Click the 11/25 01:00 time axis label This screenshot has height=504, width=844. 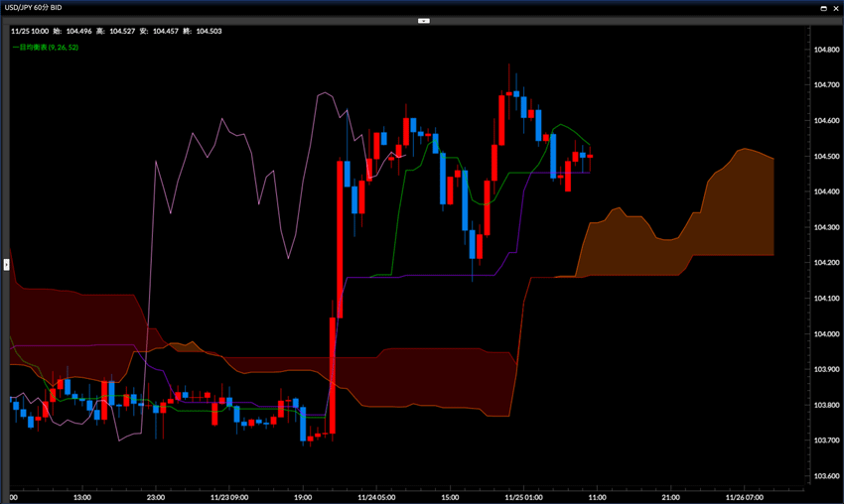click(523, 496)
